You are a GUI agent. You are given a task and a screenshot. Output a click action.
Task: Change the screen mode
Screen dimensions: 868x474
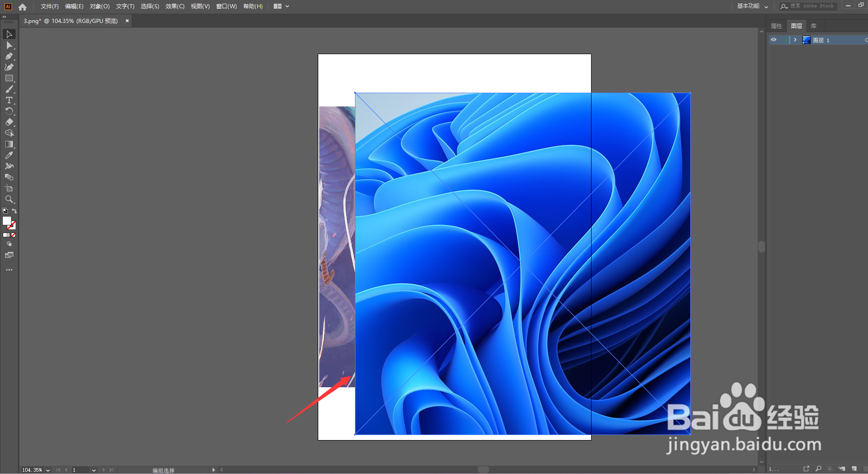pyautogui.click(x=9, y=255)
